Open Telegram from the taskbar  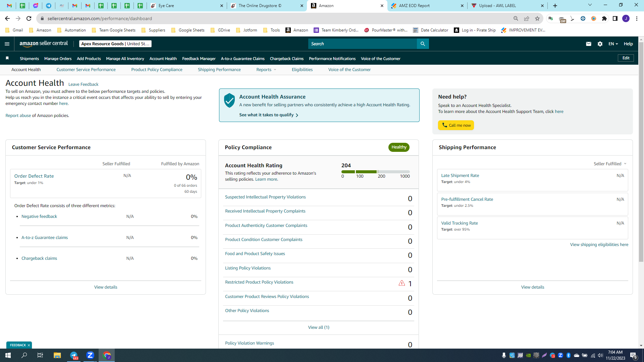74,355
